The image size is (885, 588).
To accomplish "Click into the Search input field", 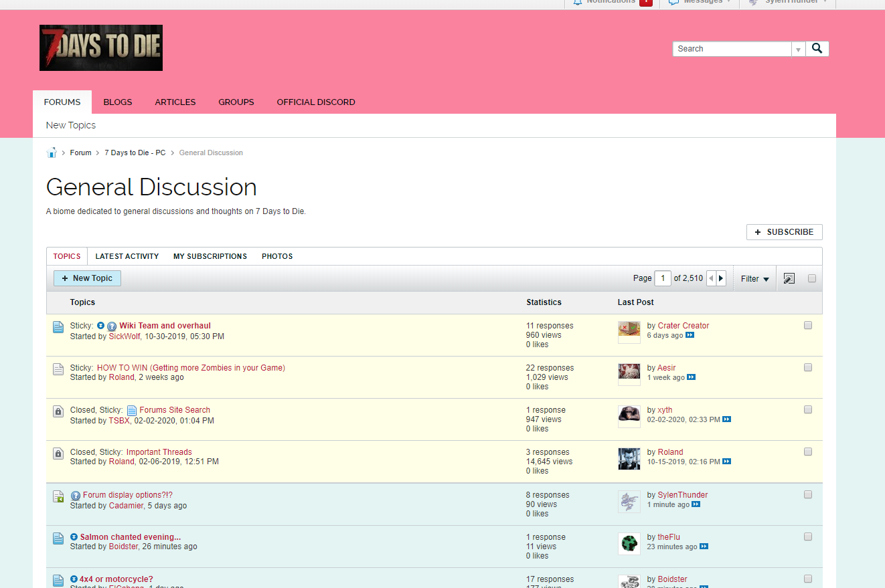I will [x=732, y=49].
